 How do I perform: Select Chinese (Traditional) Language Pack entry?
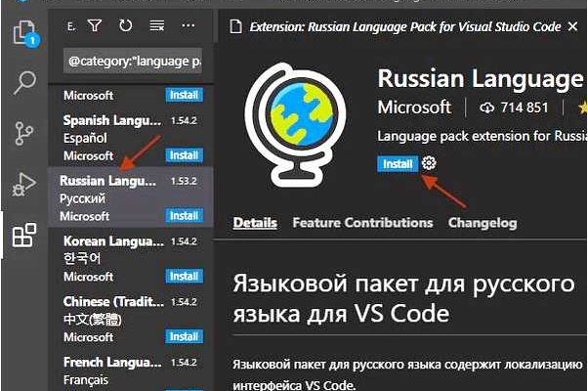coord(131,319)
